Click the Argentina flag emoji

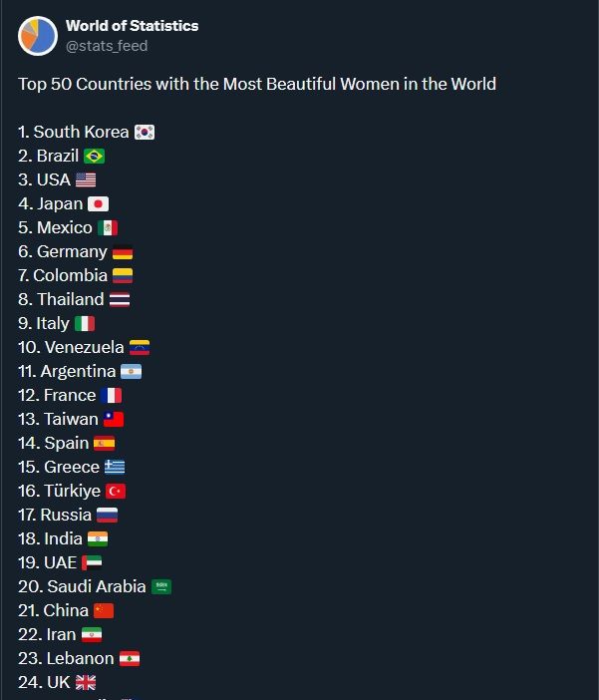[132, 371]
